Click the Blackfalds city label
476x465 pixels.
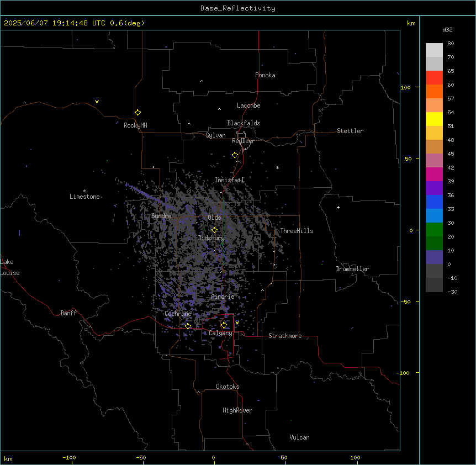pos(244,123)
